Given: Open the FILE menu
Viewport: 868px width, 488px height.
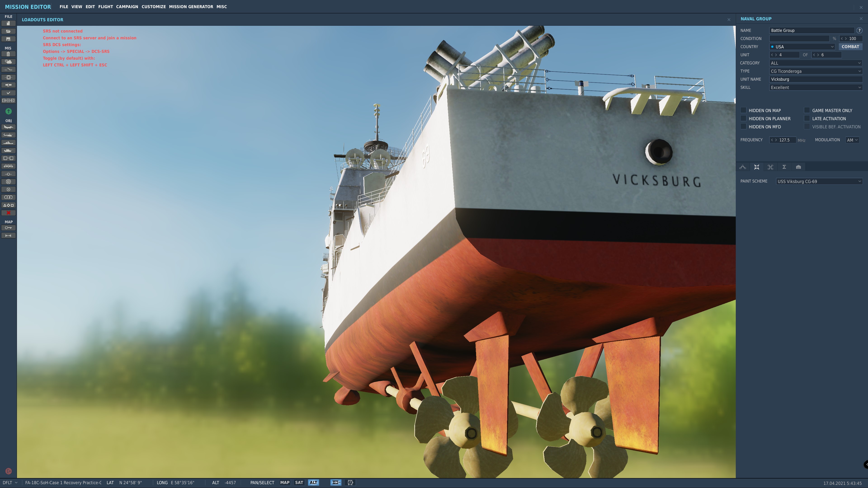Looking at the screenshot, I should click(x=64, y=7).
